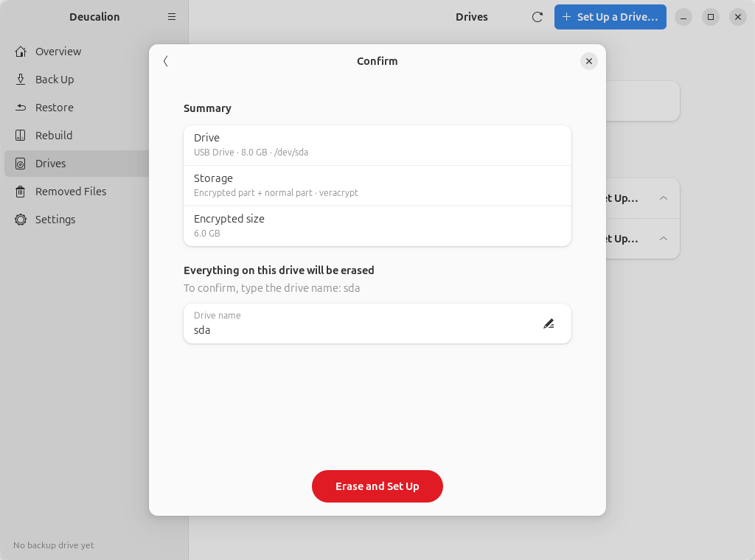Close the Confirm dialog
Image resolution: width=755 pixels, height=560 pixels.
(x=588, y=61)
